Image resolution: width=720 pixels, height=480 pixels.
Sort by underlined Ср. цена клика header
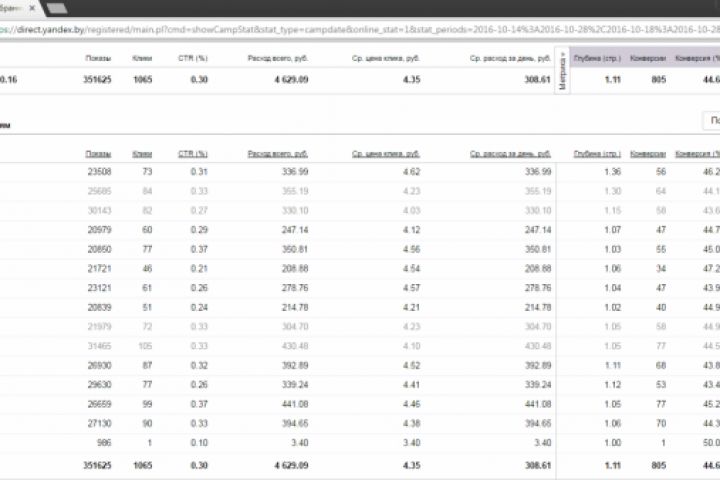pos(386,154)
